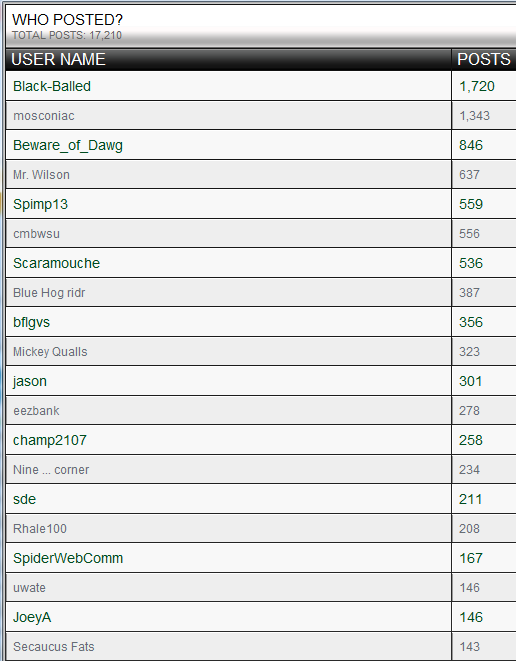Select bflgvs from the poster list
Viewport: 516px width, 661px height.
(32, 322)
